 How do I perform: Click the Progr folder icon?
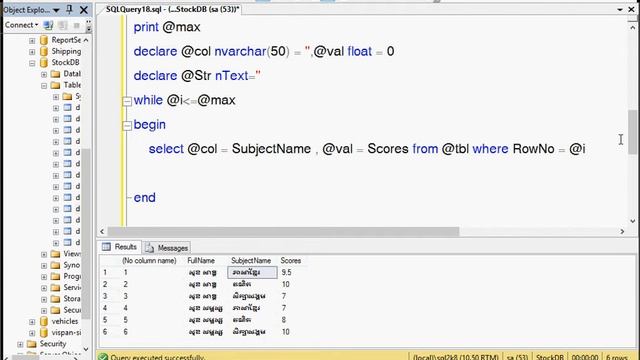click(x=56, y=276)
